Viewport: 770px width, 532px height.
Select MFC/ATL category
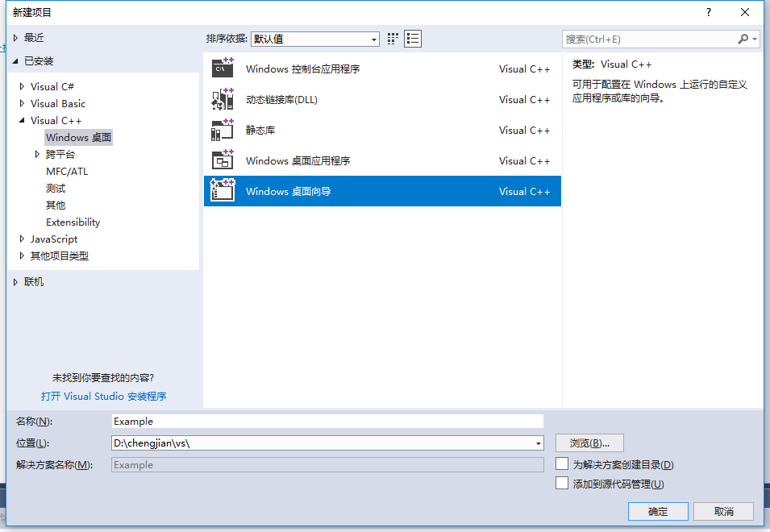tap(67, 171)
